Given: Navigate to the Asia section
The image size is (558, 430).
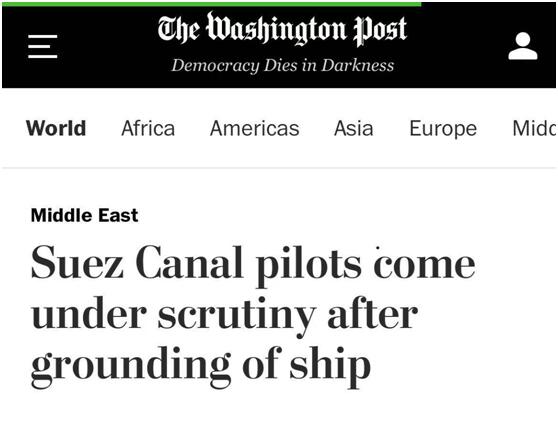Looking at the screenshot, I should (354, 128).
